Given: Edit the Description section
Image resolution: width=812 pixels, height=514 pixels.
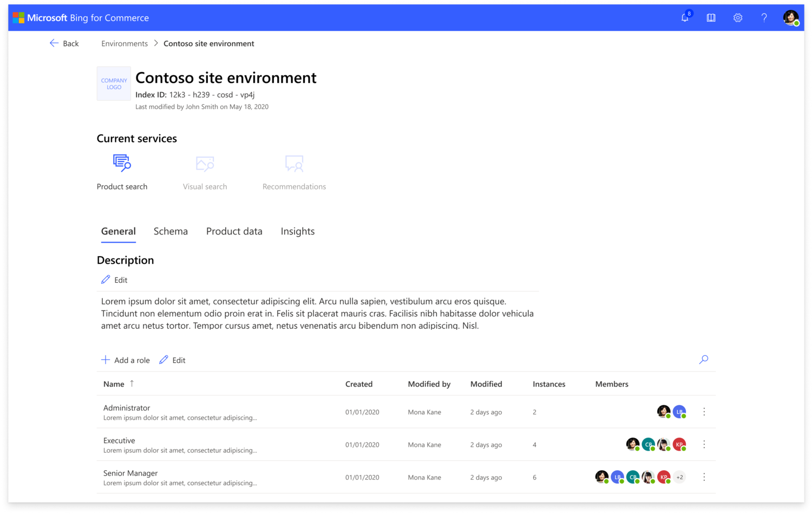Looking at the screenshot, I should (x=114, y=280).
